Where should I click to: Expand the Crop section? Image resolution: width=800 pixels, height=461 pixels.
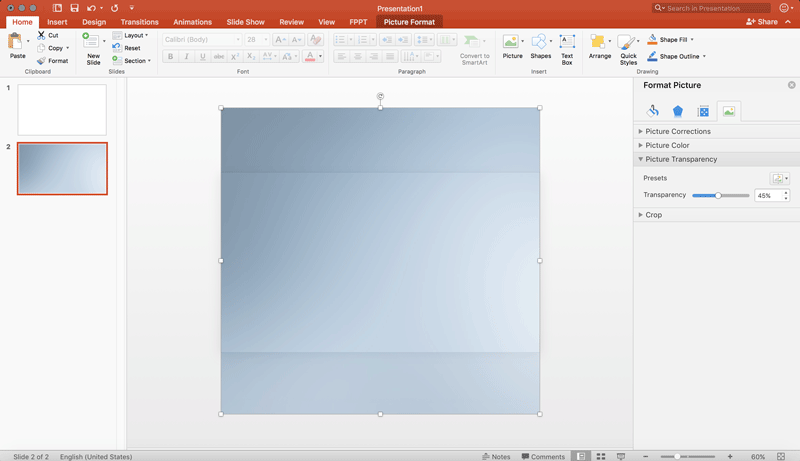tap(653, 215)
